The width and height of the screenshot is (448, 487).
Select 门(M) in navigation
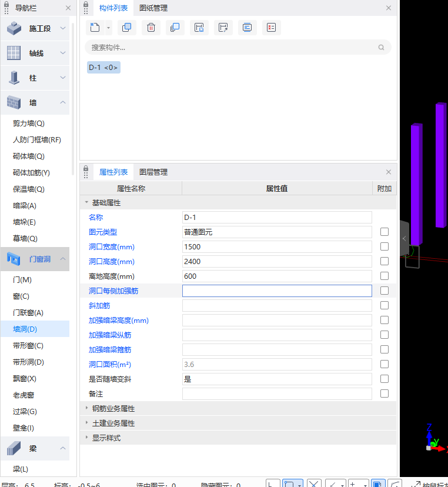(x=22, y=280)
